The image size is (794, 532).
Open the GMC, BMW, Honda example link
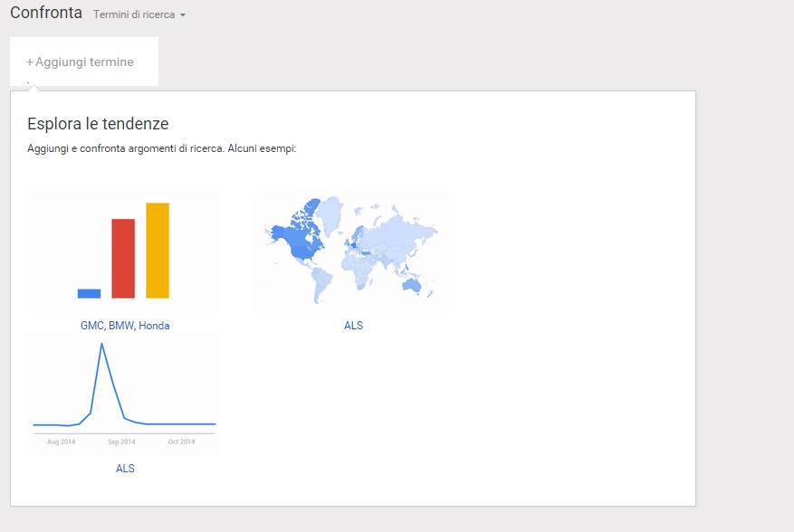tap(125, 326)
